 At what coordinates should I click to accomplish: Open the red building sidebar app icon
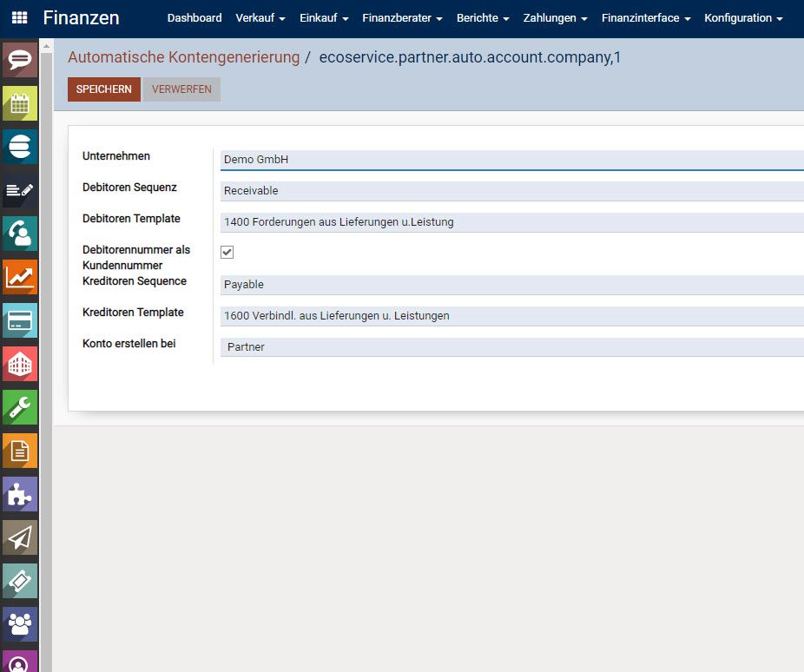pyautogui.click(x=19, y=364)
